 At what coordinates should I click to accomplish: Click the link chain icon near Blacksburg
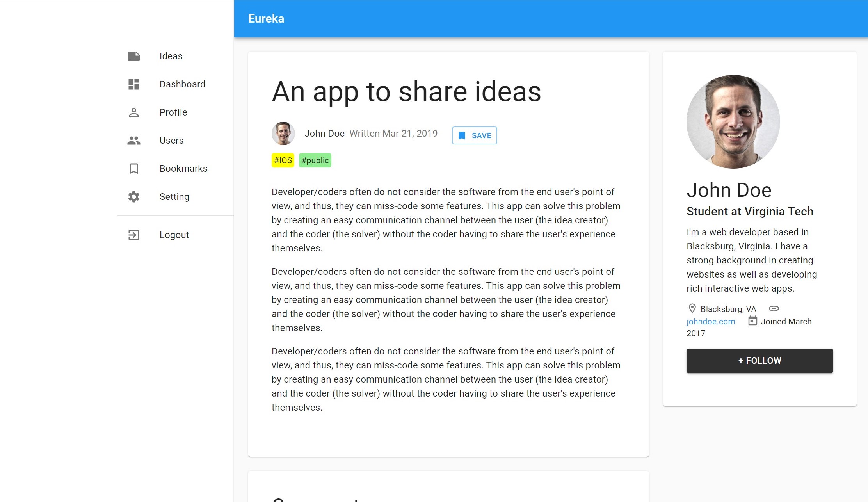pyautogui.click(x=774, y=308)
